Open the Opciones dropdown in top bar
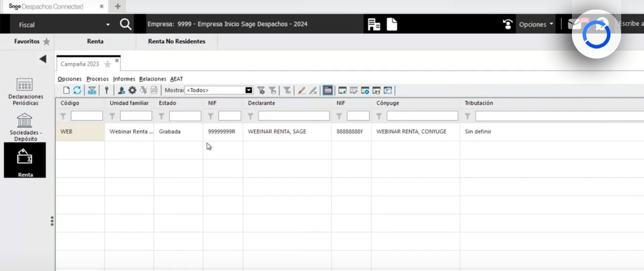The image size is (644, 271). click(536, 24)
